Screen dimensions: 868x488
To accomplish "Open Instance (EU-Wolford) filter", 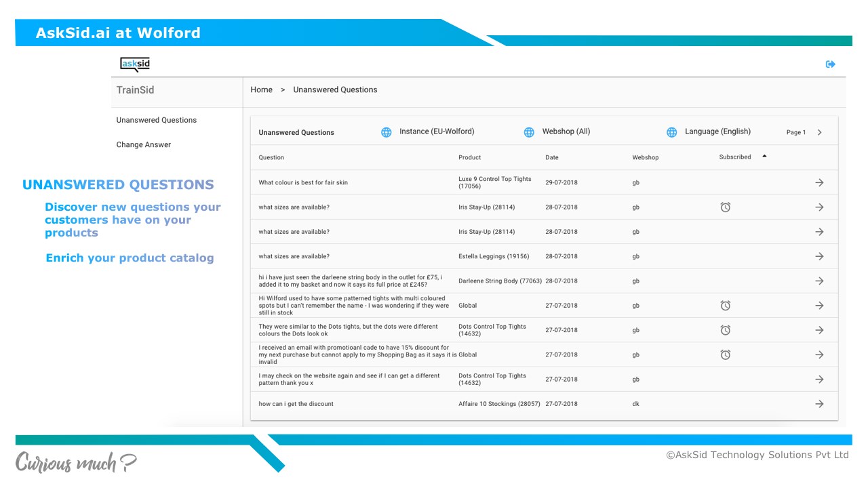I will [x=437, y=131].
